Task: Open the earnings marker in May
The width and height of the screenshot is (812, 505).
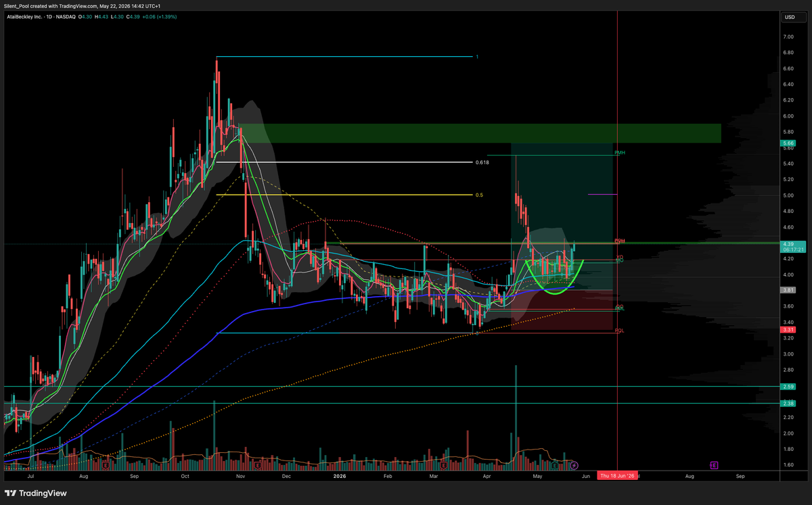Action: tap(555, 465)
